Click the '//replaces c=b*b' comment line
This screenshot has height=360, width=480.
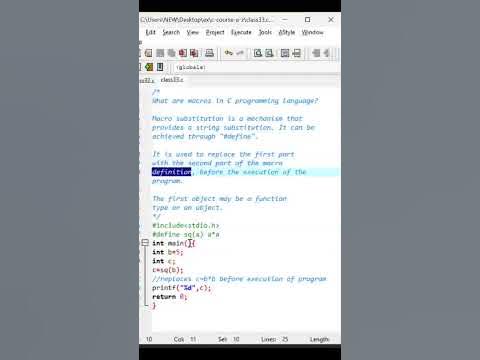click(239, 279)
